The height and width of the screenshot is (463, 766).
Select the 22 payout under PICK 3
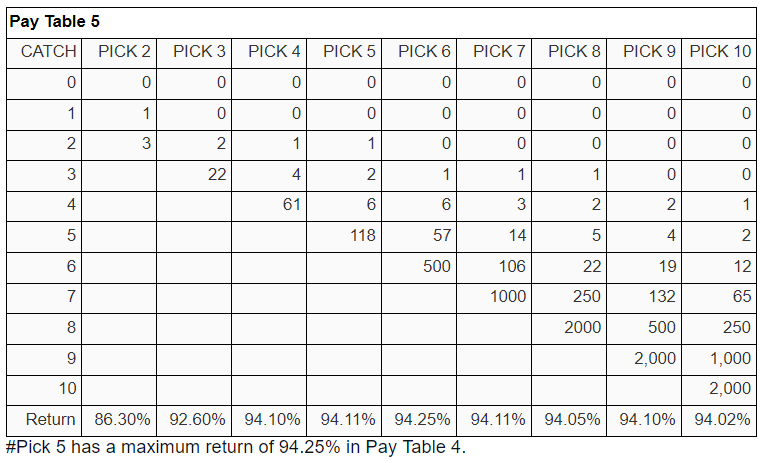(217, 174)
